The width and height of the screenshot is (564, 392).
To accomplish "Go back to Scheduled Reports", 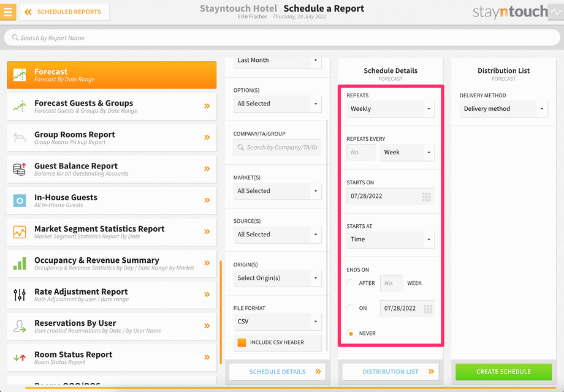I will click(65, 12).
